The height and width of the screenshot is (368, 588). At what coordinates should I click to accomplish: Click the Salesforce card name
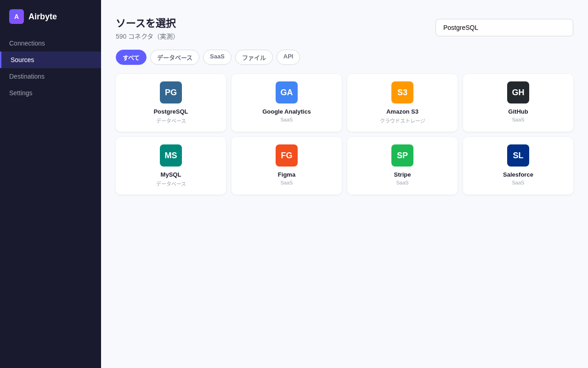(518, 174)
